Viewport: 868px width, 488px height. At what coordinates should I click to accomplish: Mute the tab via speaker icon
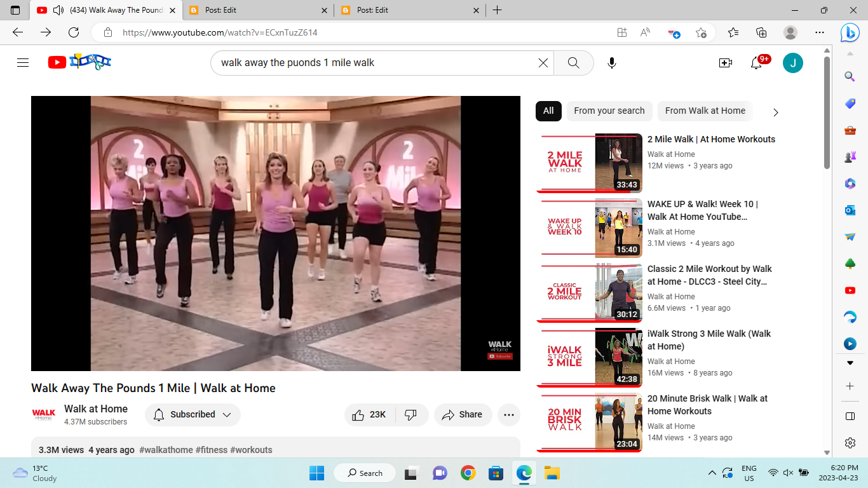[x=58, y=10]
